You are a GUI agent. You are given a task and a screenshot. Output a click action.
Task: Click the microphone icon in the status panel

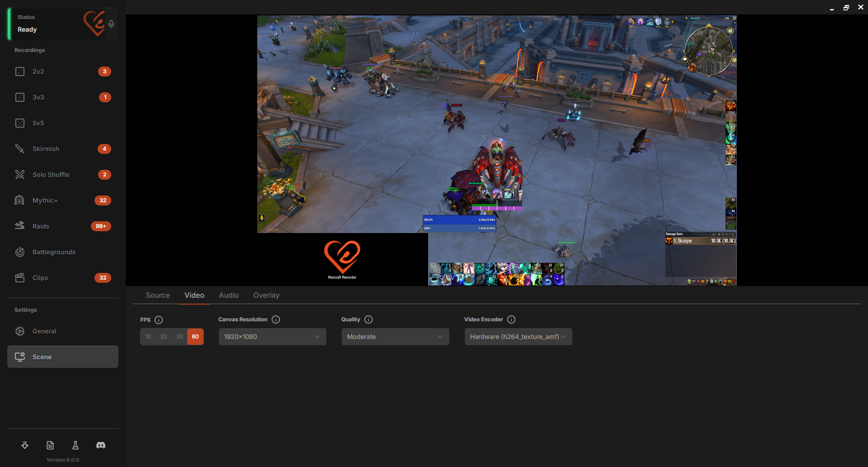(x=111, y=24)
